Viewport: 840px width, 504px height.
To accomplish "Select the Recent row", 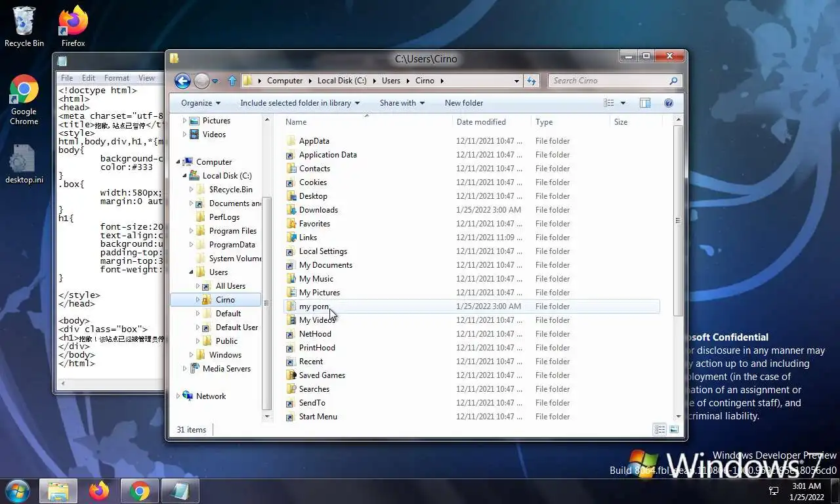I will [x=472, y=362].
